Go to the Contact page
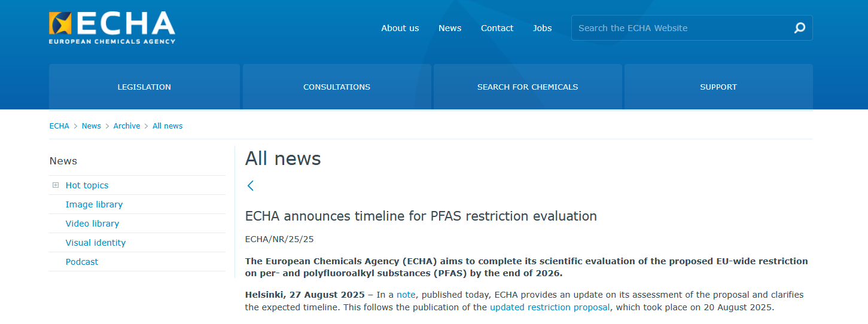Viewport: 868px width, 324px height. tap(497, 28)
